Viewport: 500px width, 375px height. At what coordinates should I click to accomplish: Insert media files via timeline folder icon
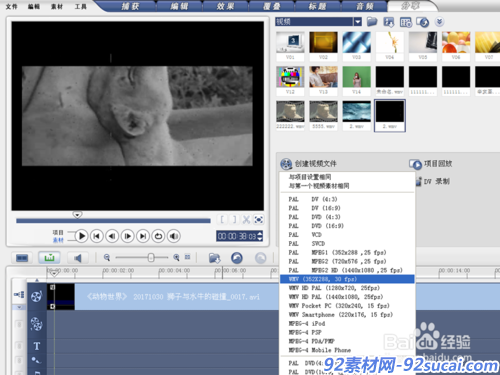(214, 258)
